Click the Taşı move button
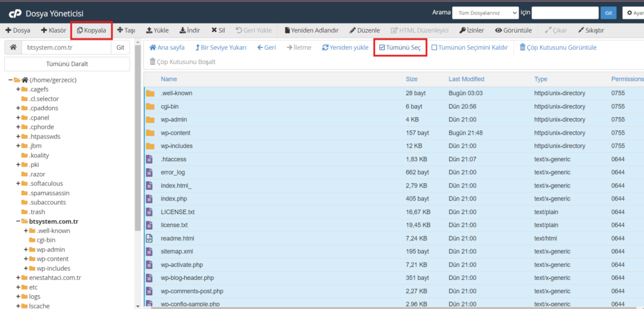 tap(126, 30)
